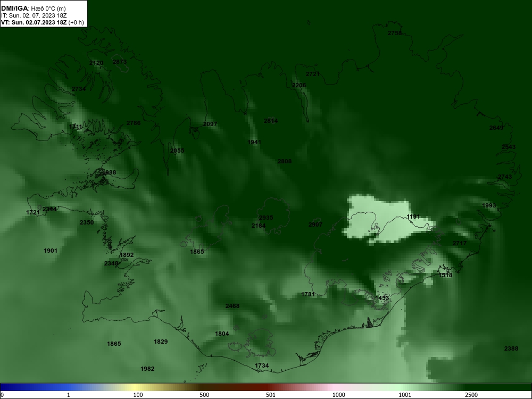Select the 1829 value label

[x=161, y=342]
